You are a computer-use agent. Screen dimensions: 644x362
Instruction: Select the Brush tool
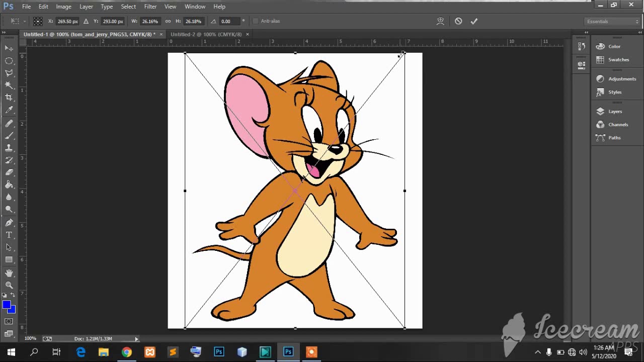(x=9, y=136)
